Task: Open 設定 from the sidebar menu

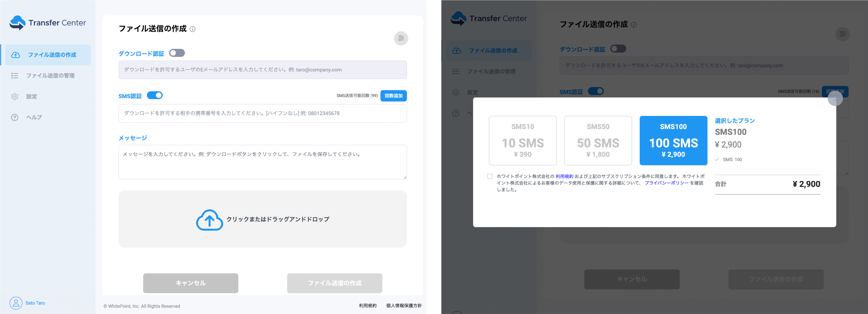Action: click(31, 96)
